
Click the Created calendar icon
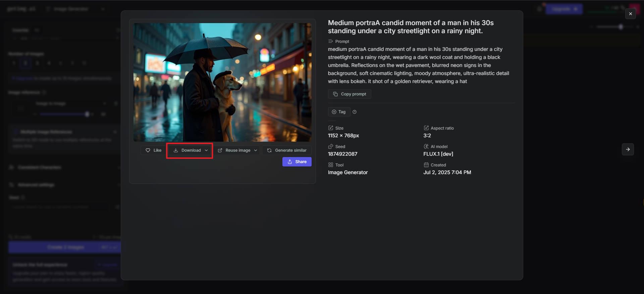[426, 165]
